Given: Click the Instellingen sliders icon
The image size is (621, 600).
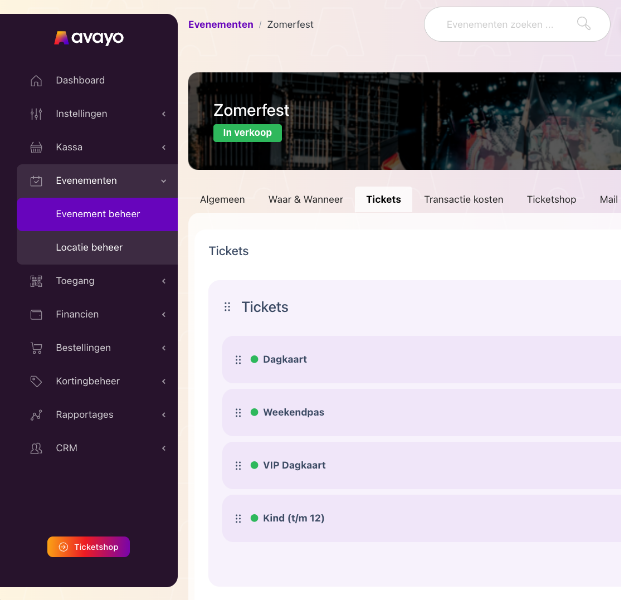Looking at the screenshot, I should point(36,114).
